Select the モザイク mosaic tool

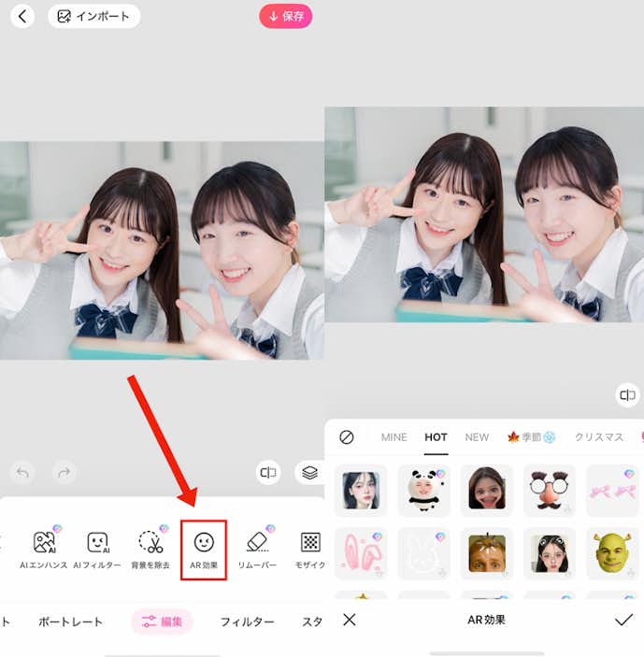coord(310,550)
